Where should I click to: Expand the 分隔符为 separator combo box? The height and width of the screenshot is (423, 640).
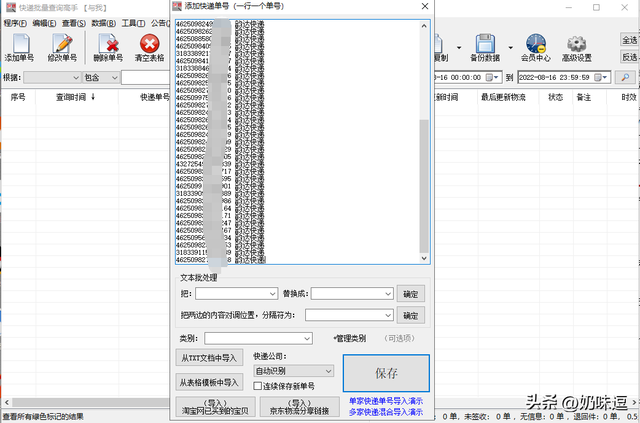(x=388, y=315)
